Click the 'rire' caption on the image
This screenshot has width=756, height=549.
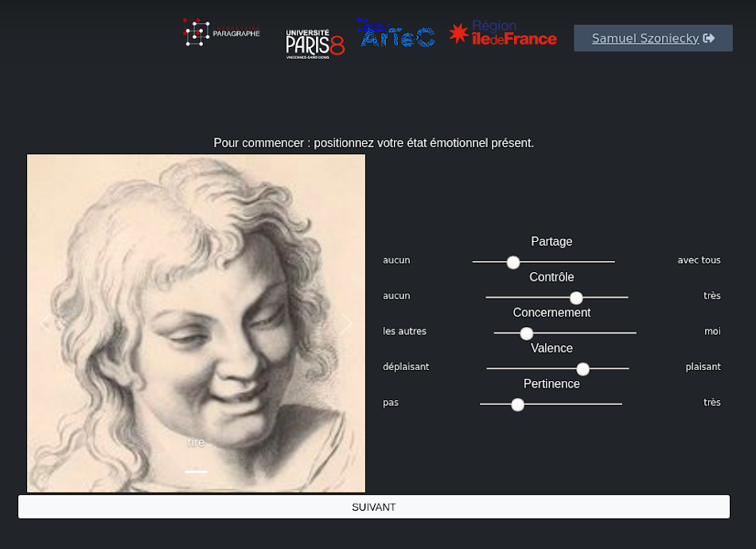pos(196,442)
